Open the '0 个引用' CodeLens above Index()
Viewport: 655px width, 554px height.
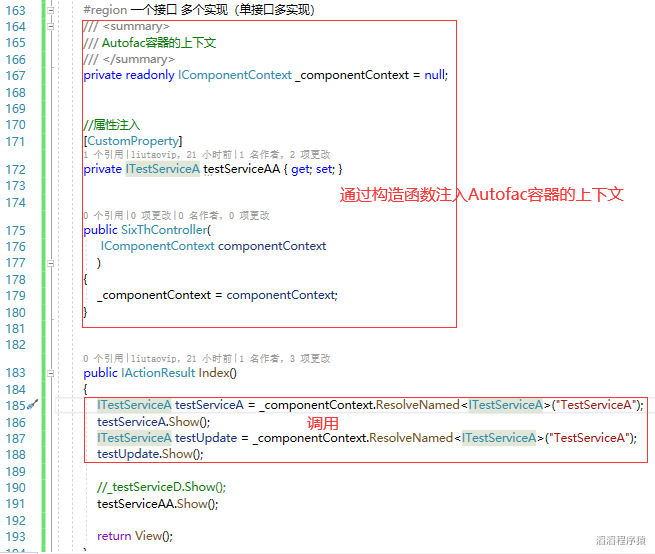tap(103, 359)
